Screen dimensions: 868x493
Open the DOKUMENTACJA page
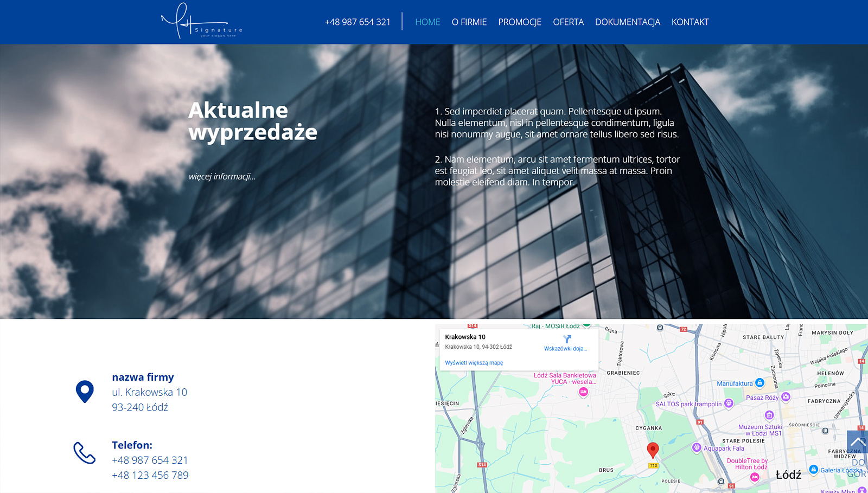tap(627, 22)
